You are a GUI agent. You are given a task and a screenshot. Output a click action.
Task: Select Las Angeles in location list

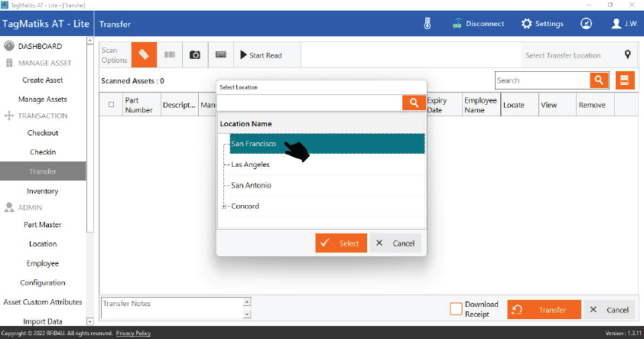[x=251, y=165]
